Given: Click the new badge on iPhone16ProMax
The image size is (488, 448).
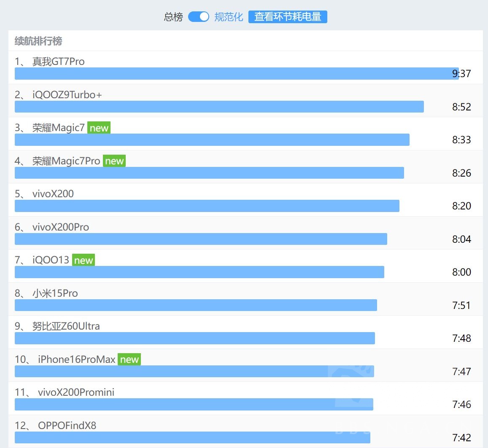Looking at the screenshot, I should [129, 359].
